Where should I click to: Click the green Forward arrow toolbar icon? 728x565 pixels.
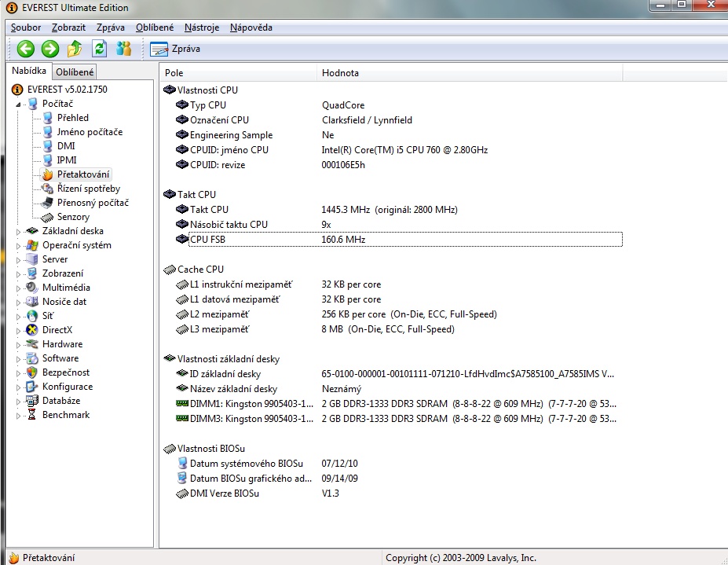tap(50, 49)
